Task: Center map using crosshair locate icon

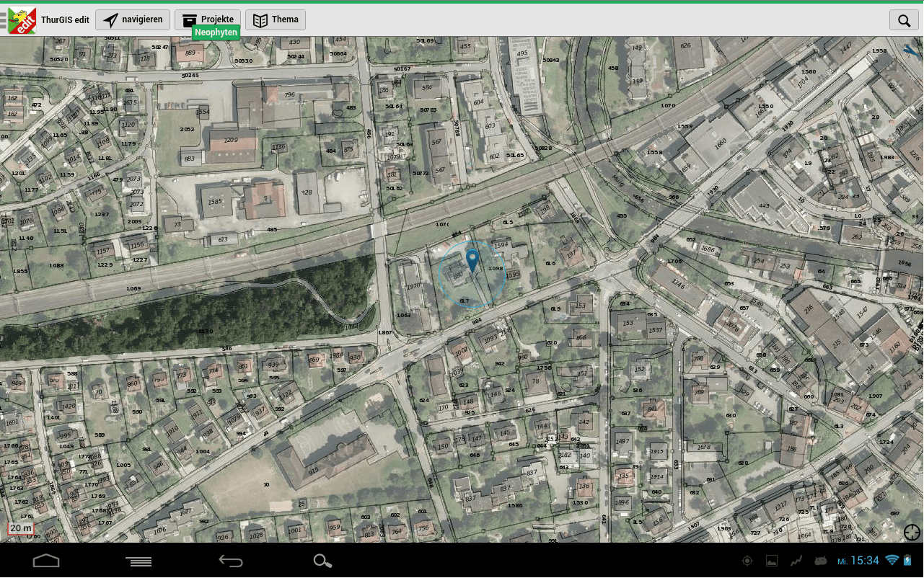Action: pos(912,533)
